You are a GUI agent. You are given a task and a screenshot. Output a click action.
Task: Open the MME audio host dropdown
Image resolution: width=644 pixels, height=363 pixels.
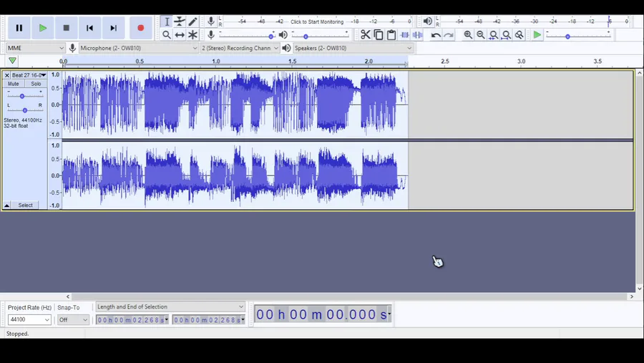[x=35, y=48]
